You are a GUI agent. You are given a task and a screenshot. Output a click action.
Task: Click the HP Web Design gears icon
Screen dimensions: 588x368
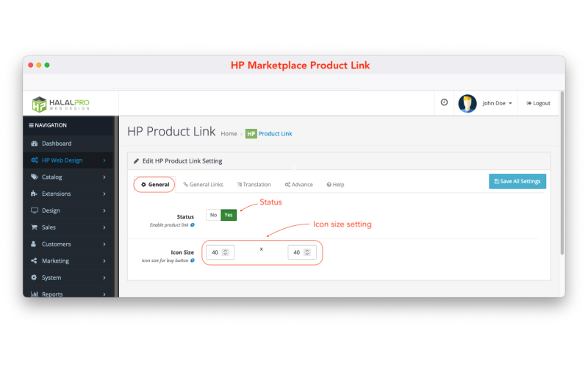tap(34, 160)
